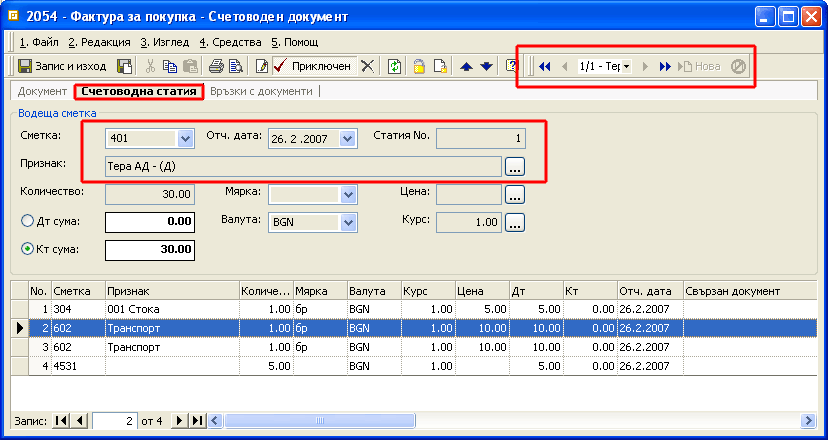The image size is (828, 440).
Task: Open the Отч. дата date dropdown
Action: [347, 138]
